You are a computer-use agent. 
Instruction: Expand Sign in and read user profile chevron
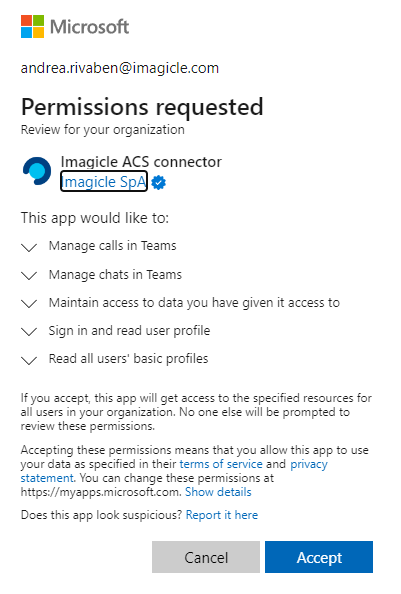[x=29, y=331]
